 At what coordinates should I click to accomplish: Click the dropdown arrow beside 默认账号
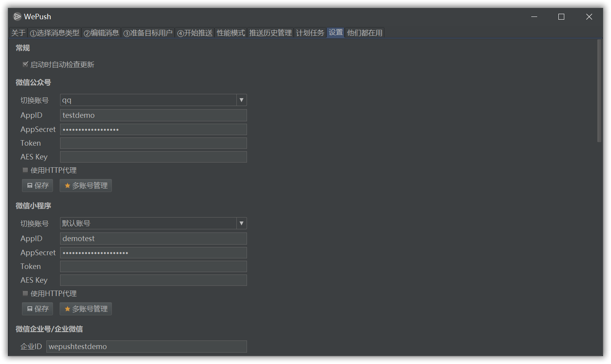[x=241, y=223]
